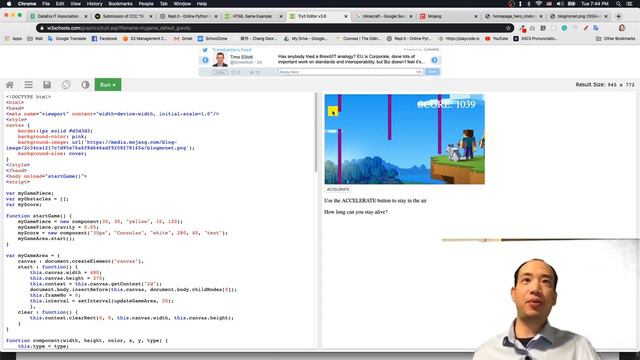The height and width of the screenshot is (360, 640).
Task: Open the Chrome profile avatar icon
Action: (622, 28)
